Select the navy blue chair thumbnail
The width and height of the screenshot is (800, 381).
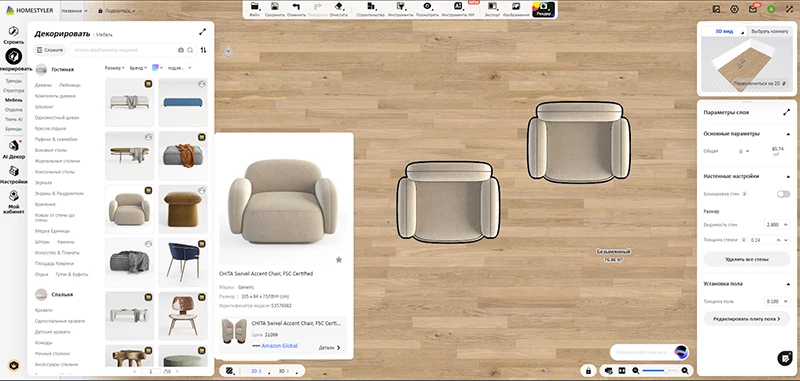[x=183, y=262]
